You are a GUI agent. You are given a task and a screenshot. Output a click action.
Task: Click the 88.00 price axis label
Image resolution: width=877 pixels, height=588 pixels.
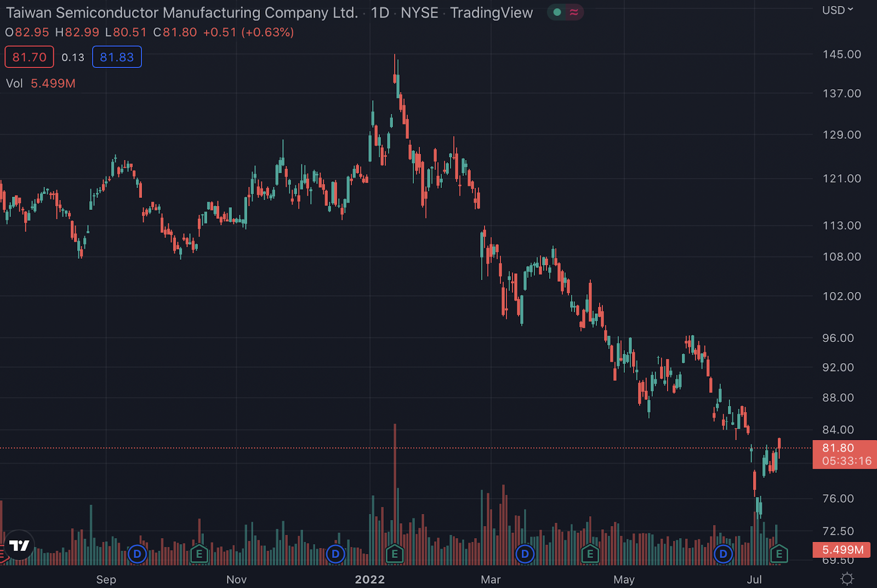pyautogui.click(x=838, y=397)
